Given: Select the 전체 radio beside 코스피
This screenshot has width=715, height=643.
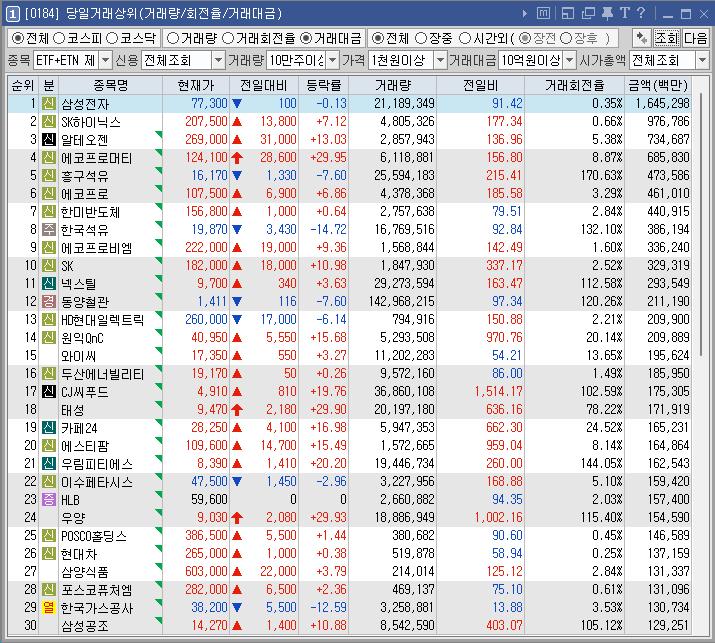Looking at the screenshot, I should pyautogui.click(x=17, y=38).
